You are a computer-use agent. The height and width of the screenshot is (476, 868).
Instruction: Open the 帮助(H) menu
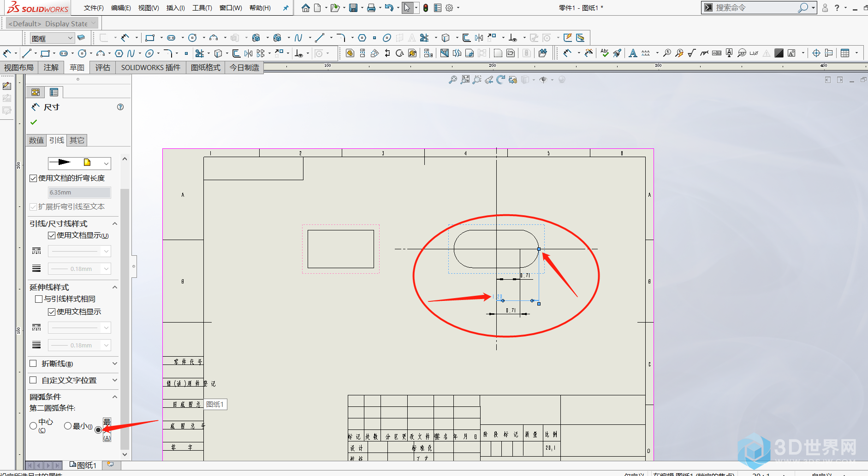260,8
